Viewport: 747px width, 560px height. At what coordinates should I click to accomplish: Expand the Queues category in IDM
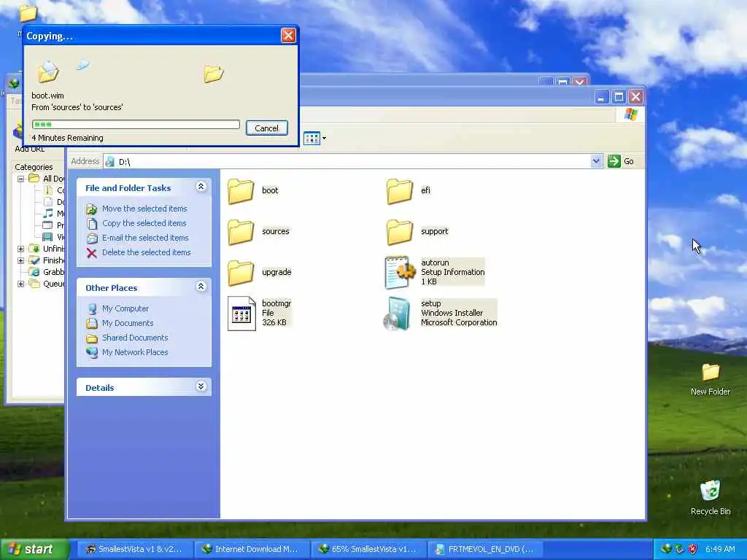click(x=20, y=284)
